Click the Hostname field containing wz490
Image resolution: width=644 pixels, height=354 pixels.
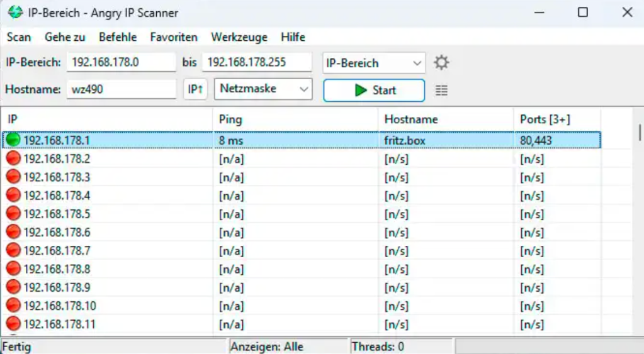121,89
